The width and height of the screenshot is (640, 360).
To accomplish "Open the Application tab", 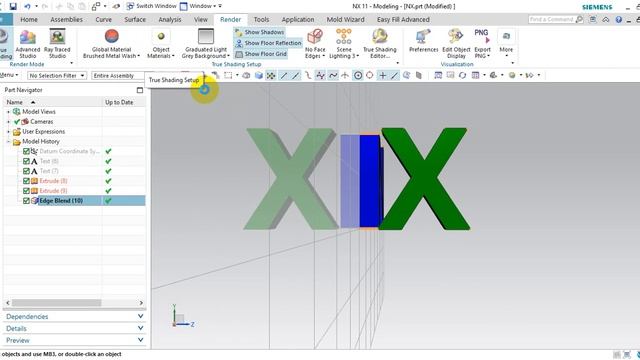I will (x=298, y=19).
